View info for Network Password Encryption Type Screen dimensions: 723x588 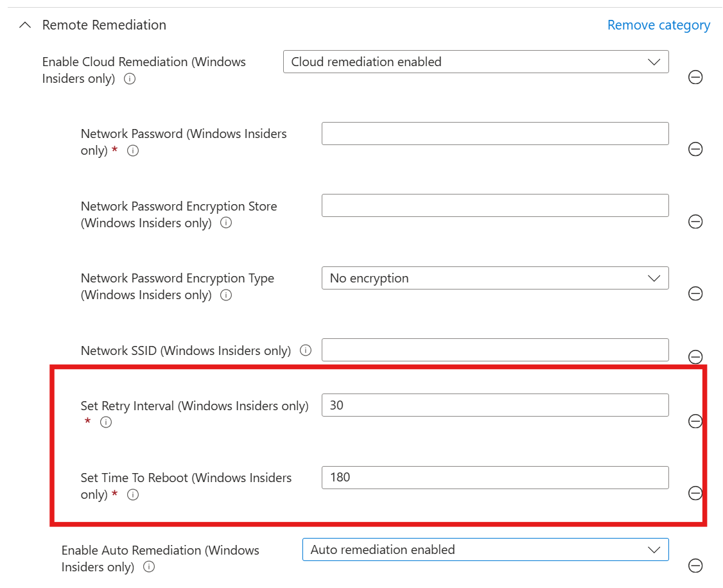(x=225, y=295)
